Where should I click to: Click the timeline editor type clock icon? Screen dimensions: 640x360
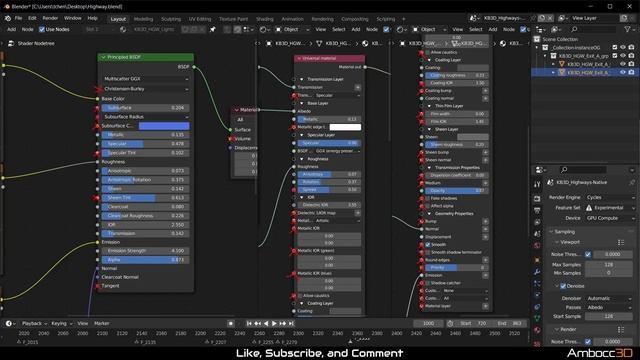(9, 323)
